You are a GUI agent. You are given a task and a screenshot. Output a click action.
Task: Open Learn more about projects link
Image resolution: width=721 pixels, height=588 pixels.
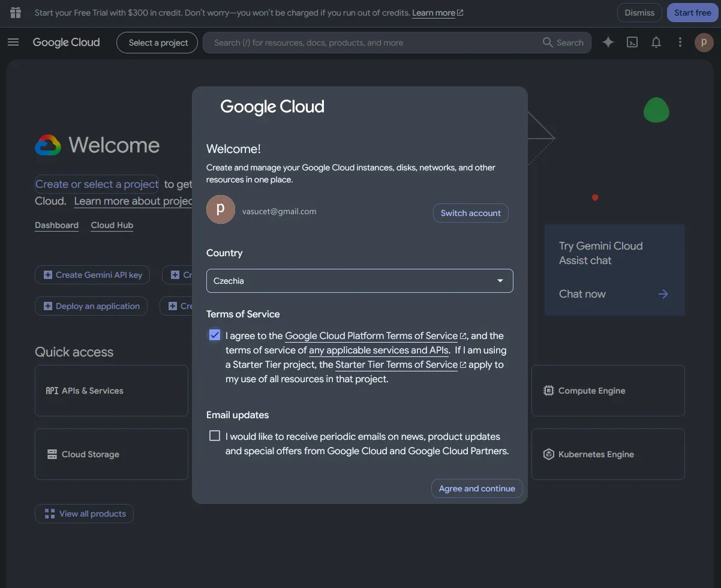[133, 201]
